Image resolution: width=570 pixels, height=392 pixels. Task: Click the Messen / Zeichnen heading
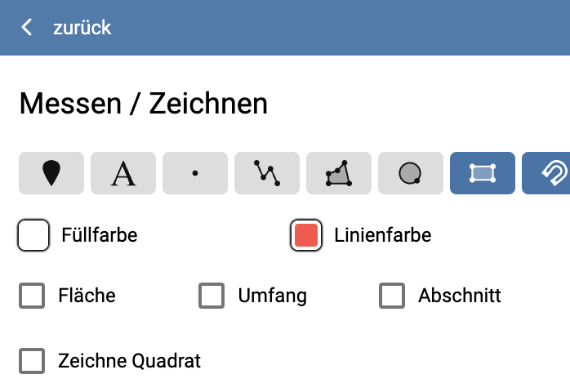click(143, 104)
